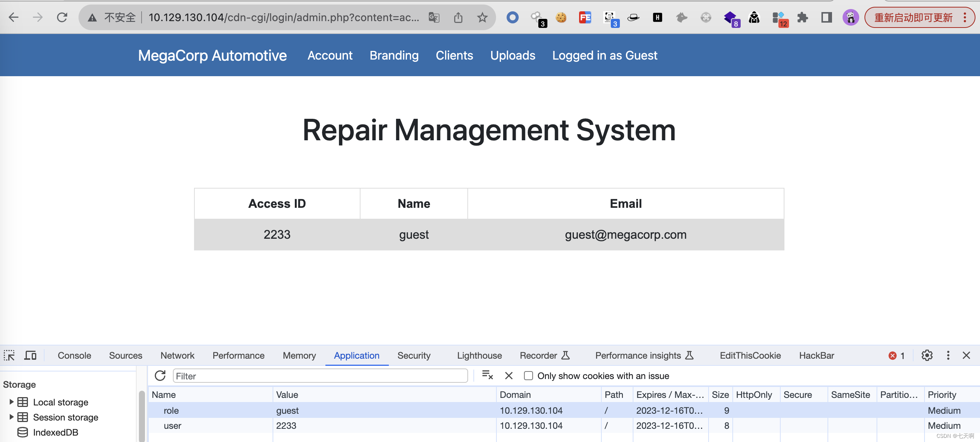The width and height of the screenshot is (980, 442).
Task: Refresh the cookies table
Action: pyautogui.click(x=160, y=376)
